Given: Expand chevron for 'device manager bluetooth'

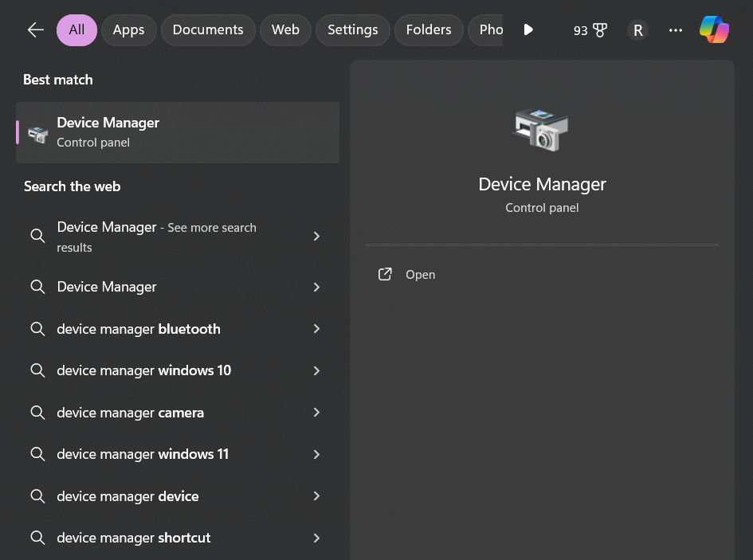Looking at the screenshot, I should (x=316, y=329).
